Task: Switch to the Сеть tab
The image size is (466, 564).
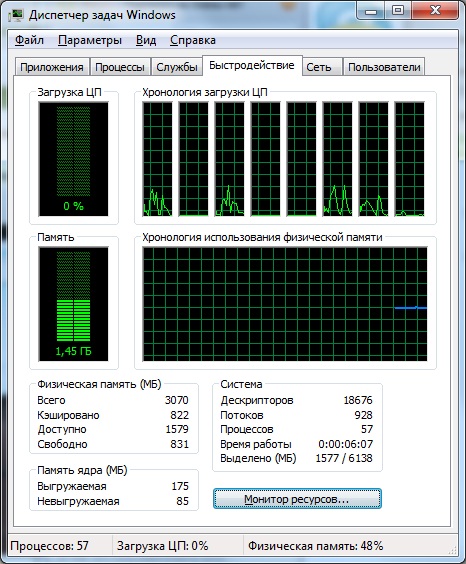Action: [319, 67]
